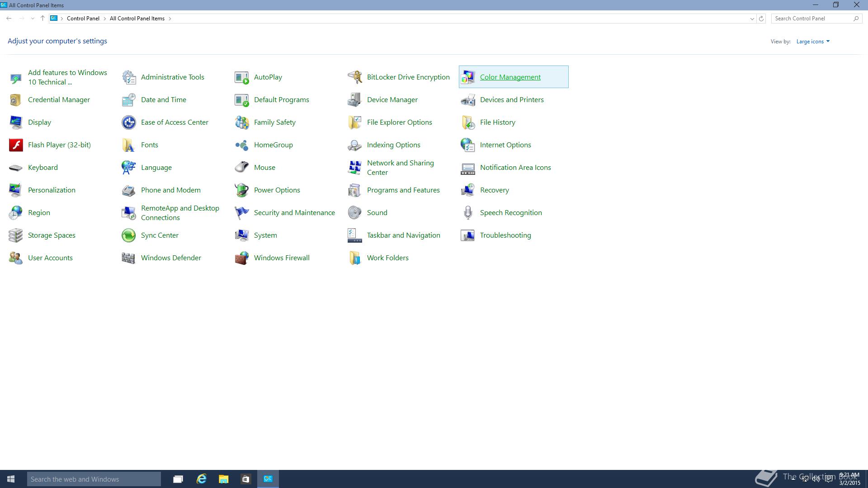Expand chevron after Control Panel breadcrumb
The image size is (868, 488).
104,19
